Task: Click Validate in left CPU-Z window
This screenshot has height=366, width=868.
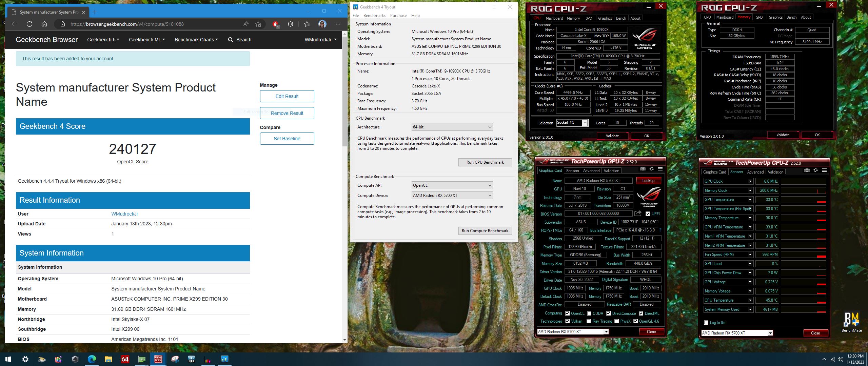Action: tap(612, 136)
